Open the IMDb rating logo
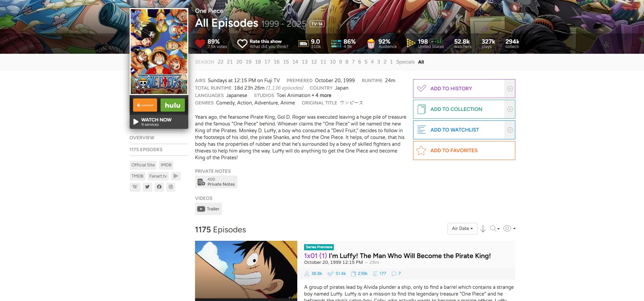The height and width of the screenshot is (301, 644). click(x=303, y=44)
